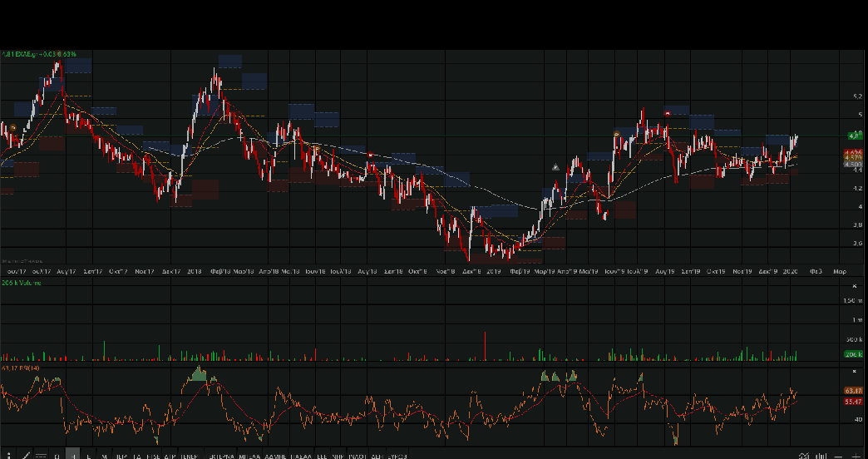Click the 2020 label on time axis

pos(792,272)
